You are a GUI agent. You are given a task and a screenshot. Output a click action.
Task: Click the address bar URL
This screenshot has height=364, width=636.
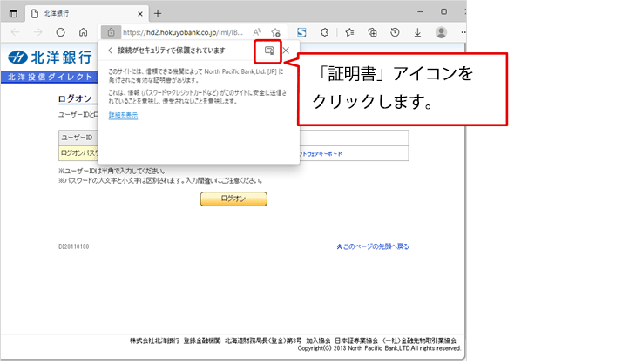click(x=183, y=32)
